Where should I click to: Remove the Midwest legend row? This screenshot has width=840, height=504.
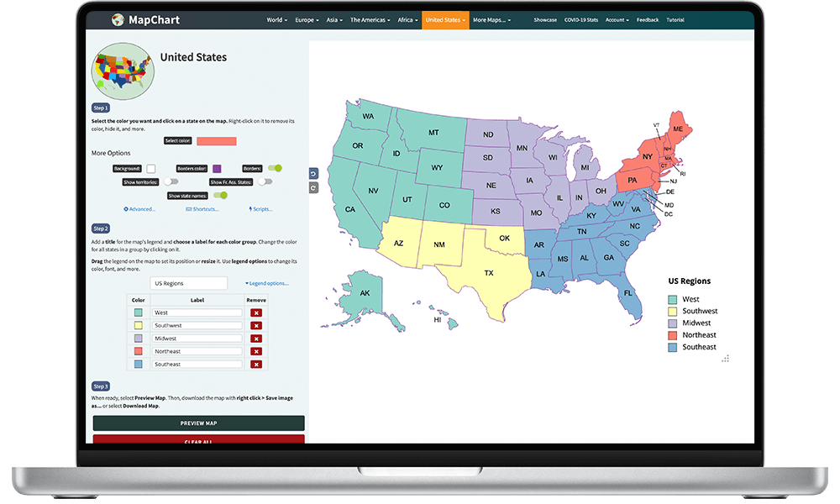(256, 339)
